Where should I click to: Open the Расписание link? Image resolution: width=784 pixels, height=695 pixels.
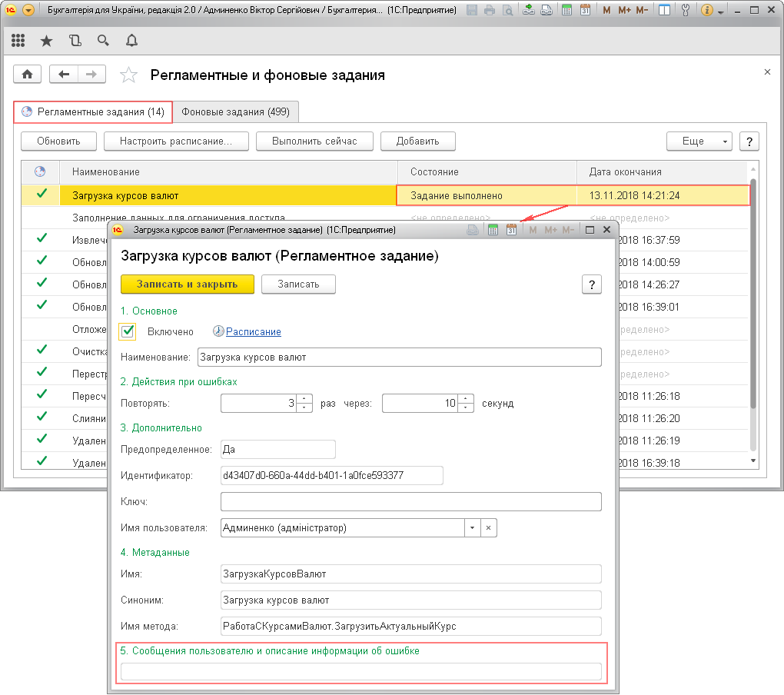(253, 332)
